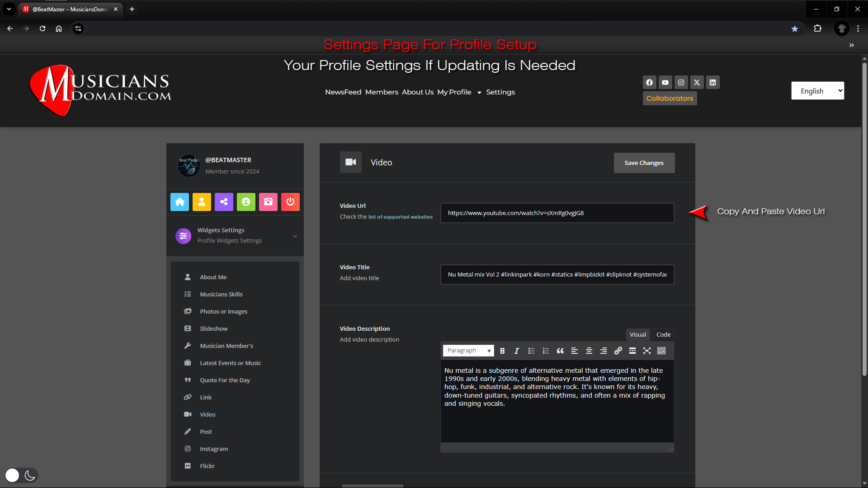
Task: Click the Video Url input field
Action: point(557,213)
